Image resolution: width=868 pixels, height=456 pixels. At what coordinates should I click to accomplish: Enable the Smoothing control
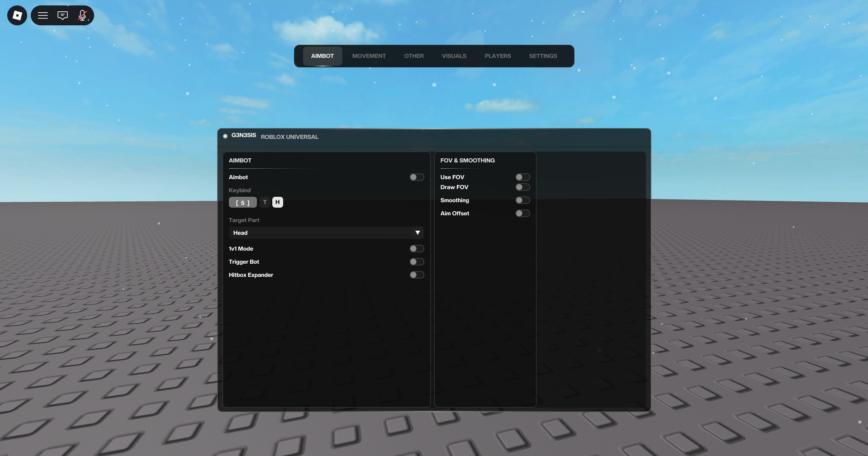point(522,200)
